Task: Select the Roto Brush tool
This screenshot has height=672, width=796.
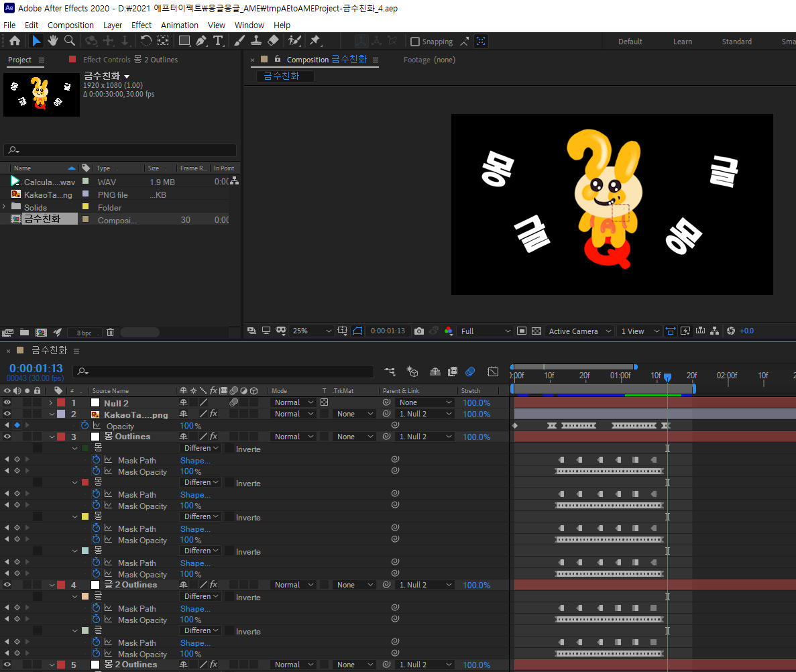Action: click(294, 41)
